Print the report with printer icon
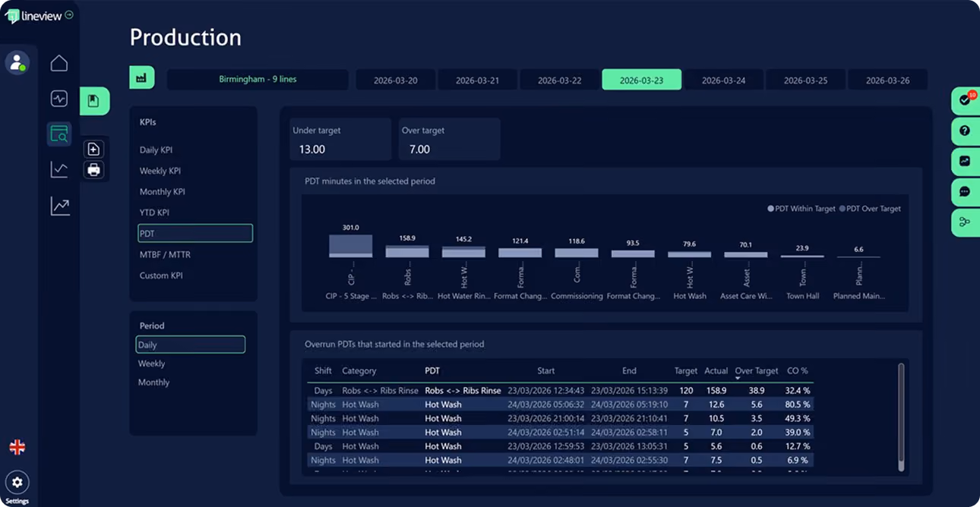The image size is (980, 507). (x=94, y=170)
